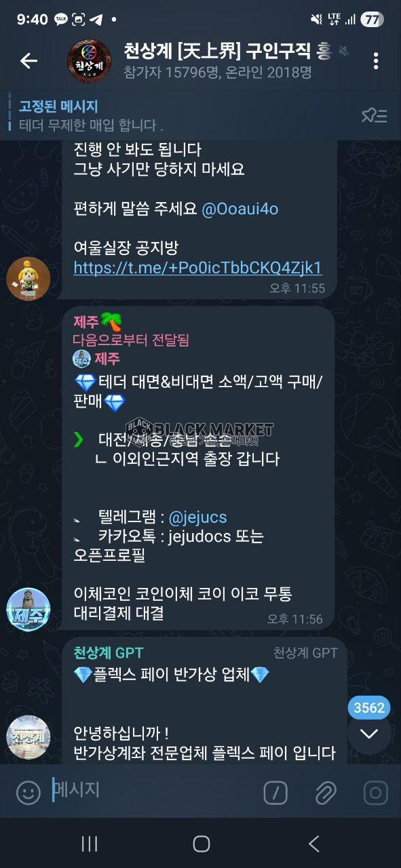The image size is (401, 868).
Task: Focus the 메시지 input field
Action: click(x=153, y=790)
